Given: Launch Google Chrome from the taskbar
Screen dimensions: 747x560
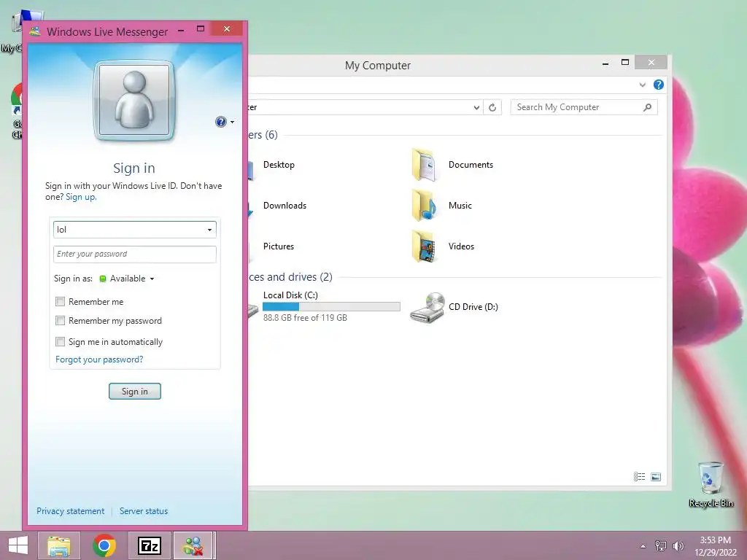Looking at the screenshot, I should click(x=104, y=545).
